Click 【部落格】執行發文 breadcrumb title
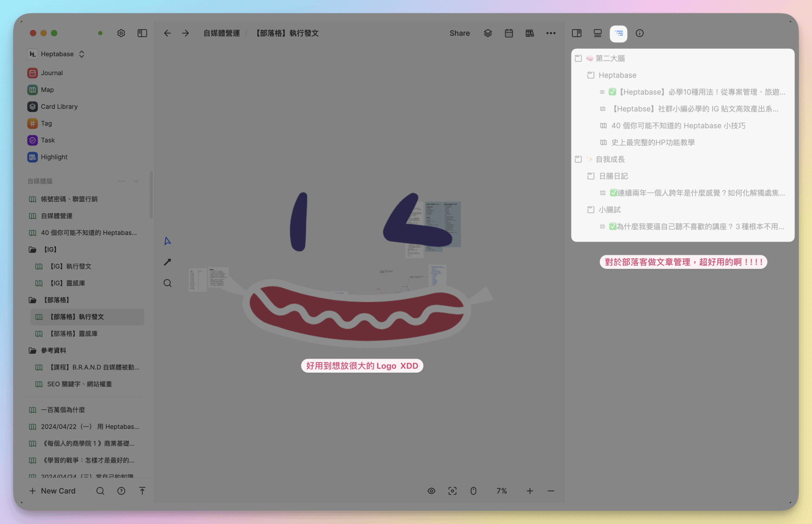Screen dimensions: 812x524 tap(286, 33)
